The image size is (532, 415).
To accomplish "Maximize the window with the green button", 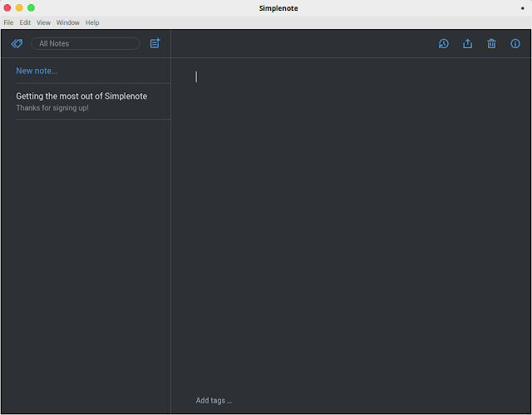I will tap(31, 7).
